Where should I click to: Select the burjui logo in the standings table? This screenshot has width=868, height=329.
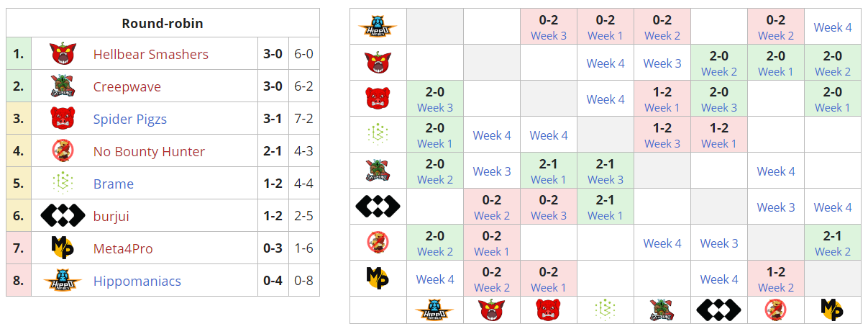click(63, 215)
